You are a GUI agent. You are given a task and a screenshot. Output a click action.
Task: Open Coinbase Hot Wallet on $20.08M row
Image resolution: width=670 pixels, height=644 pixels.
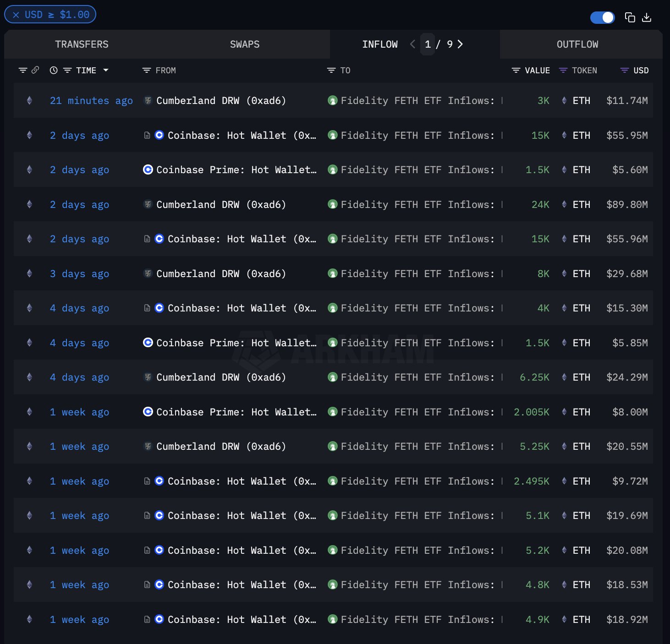(x=242, y=551)
